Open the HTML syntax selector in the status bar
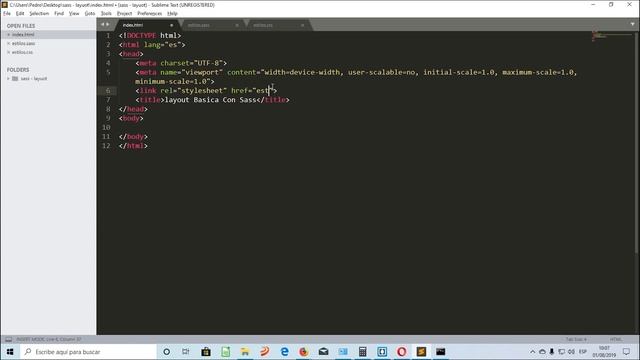 [x=616, y=339]
